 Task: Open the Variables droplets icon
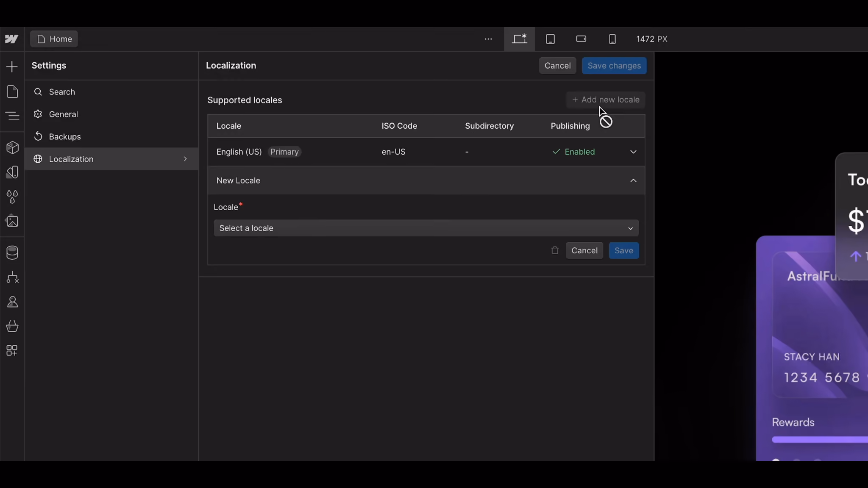[x=12, y=197]
